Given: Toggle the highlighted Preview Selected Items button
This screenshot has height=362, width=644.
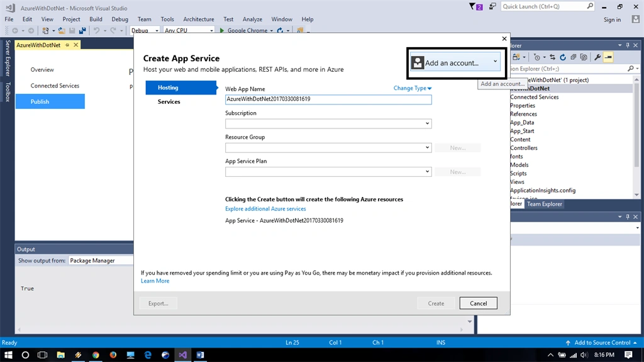Looking at the screenshot, I should point(608,57).
